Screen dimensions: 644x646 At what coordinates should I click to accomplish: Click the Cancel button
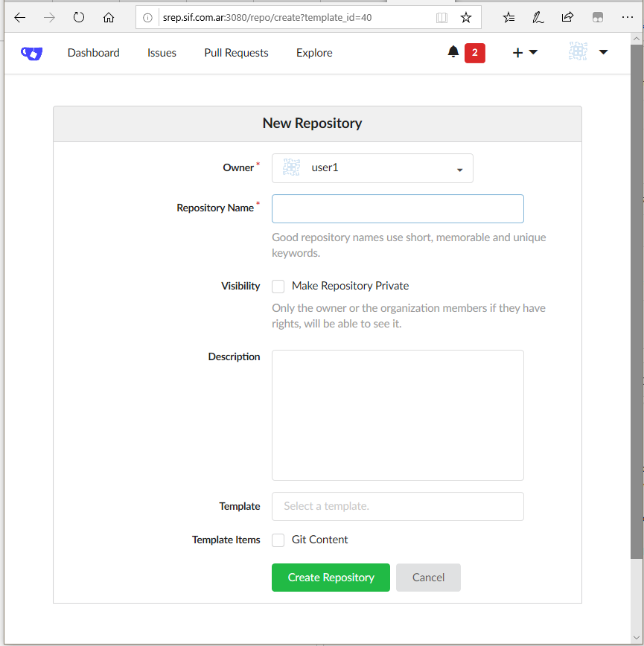tap(428, 578)
